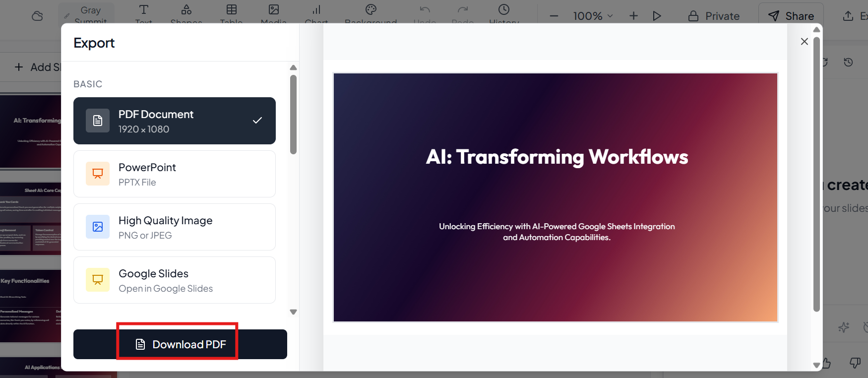Open the Media tool

point(274,14)
